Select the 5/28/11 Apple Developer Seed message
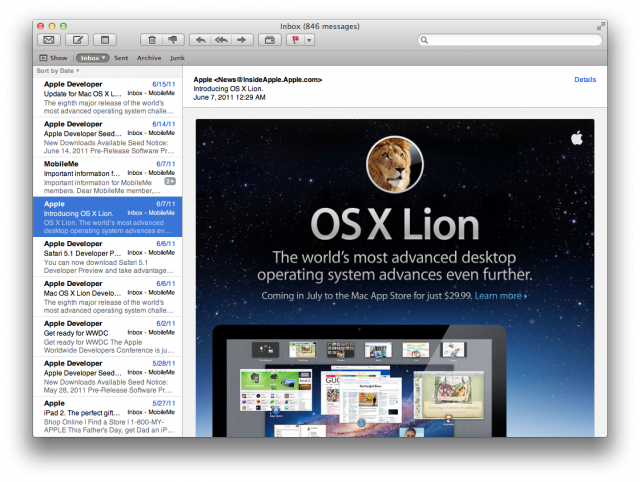The width and height of the screenshot is (640, 482). tap(108, 377)
